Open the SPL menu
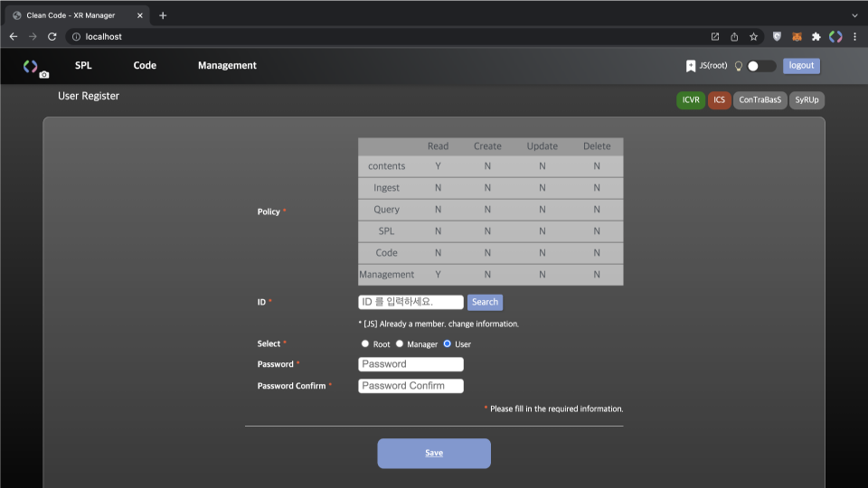The height and width of the screenshot is (488, 868). 83,66
